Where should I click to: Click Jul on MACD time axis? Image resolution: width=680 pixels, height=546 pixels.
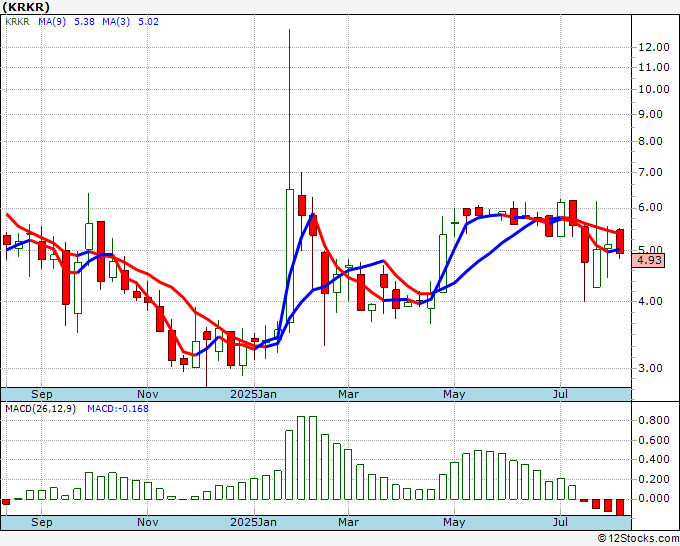coord(560,522)
